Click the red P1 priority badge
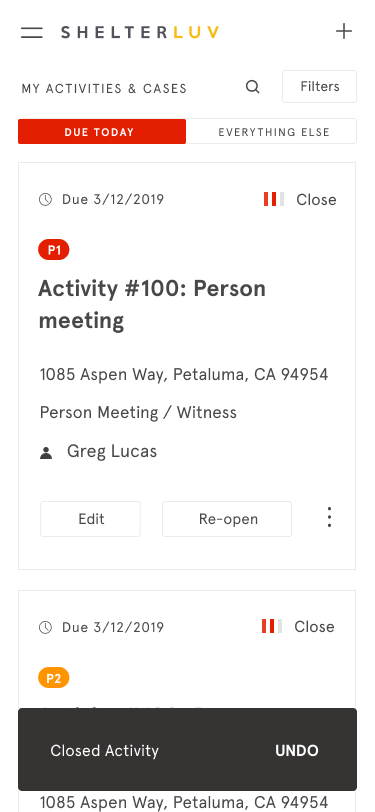Screen dimensions: 375x812 tap(54, 251)
